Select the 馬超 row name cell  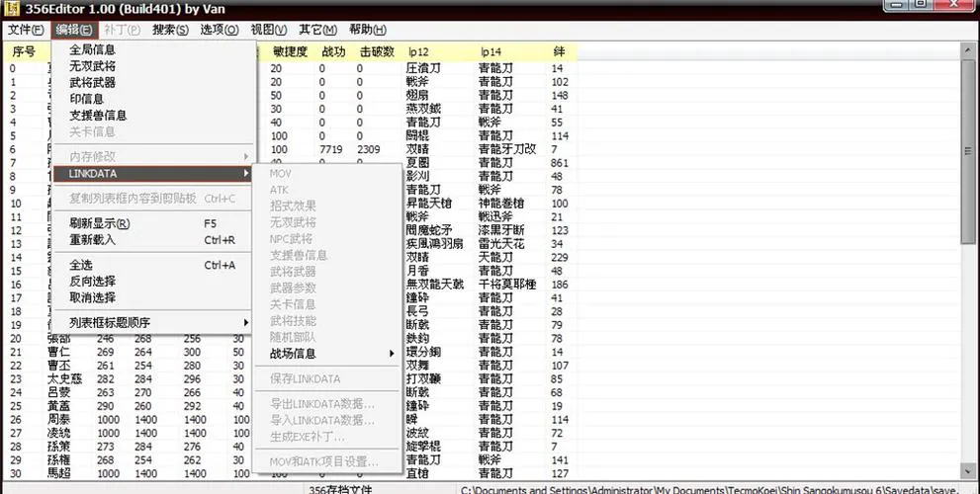pos(58,473)
